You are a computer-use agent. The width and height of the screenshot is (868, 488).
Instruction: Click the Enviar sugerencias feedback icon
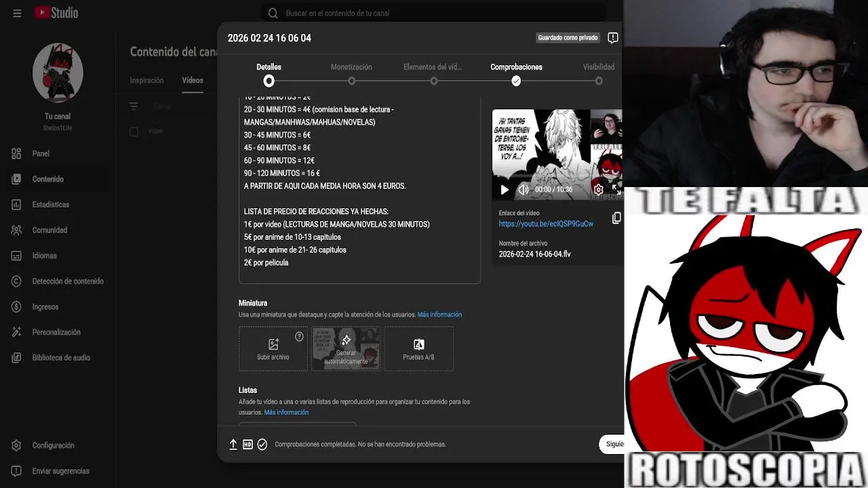click(16, 471)
